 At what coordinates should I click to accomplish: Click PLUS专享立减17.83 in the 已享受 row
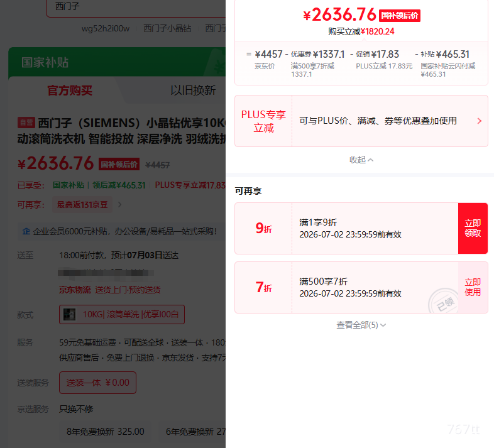pos(190,185)
